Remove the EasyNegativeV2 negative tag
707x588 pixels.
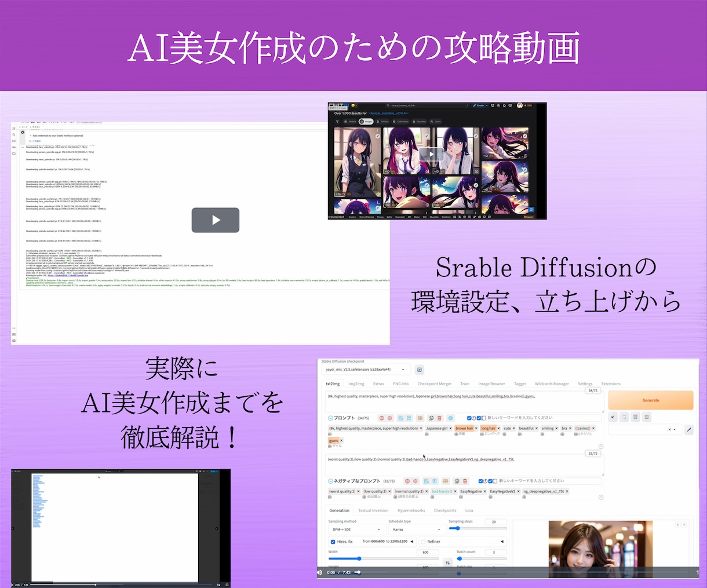point(518,491)
